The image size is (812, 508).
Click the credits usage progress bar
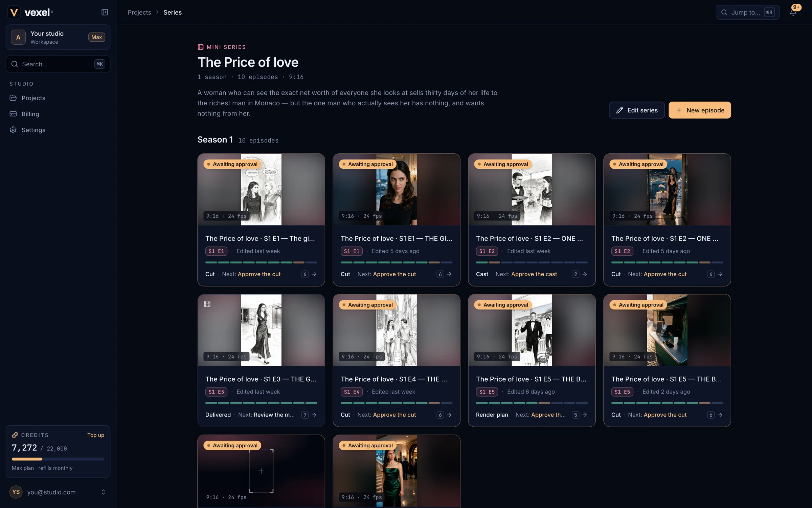click(x=58, y=459)
